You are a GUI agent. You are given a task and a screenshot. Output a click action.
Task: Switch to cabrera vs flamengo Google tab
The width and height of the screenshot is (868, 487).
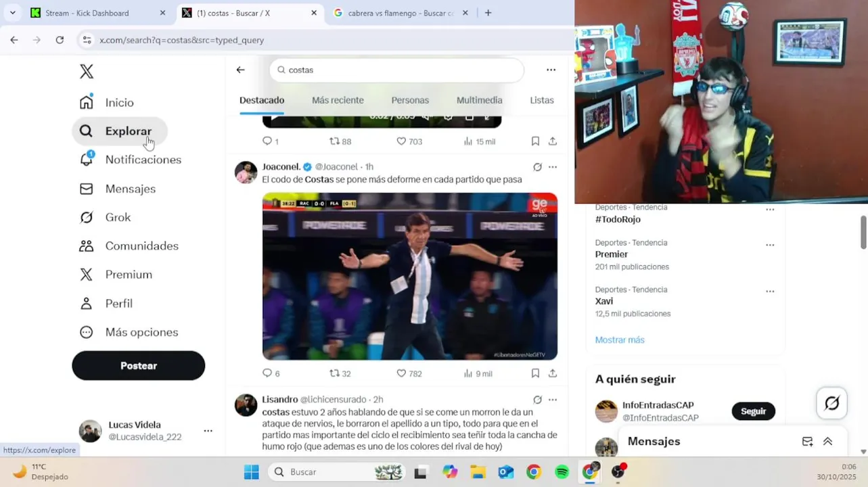coord(401,13)
